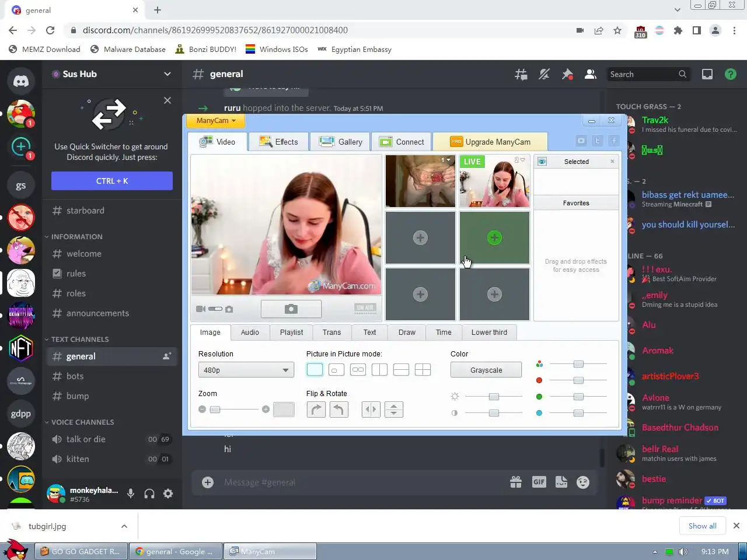The height and width of the screenshot is (560, 747).
Task: Switch to the ManyCam Effects tab
Action: (278, 142)
